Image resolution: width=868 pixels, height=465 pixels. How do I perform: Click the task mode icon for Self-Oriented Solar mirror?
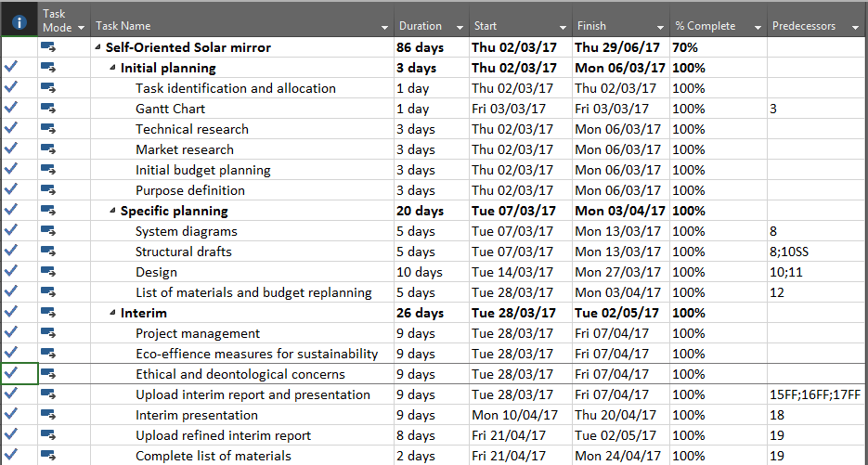(48, 47)
